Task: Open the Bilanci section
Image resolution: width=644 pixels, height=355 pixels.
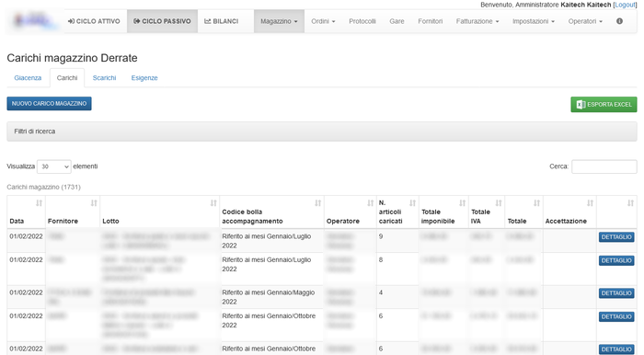Action: coord(222,21)
